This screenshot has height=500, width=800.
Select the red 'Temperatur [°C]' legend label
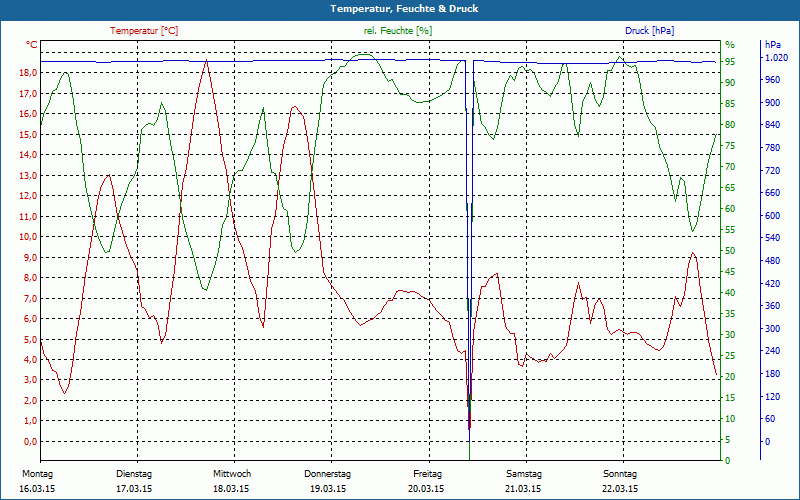[x=144, y=31]
